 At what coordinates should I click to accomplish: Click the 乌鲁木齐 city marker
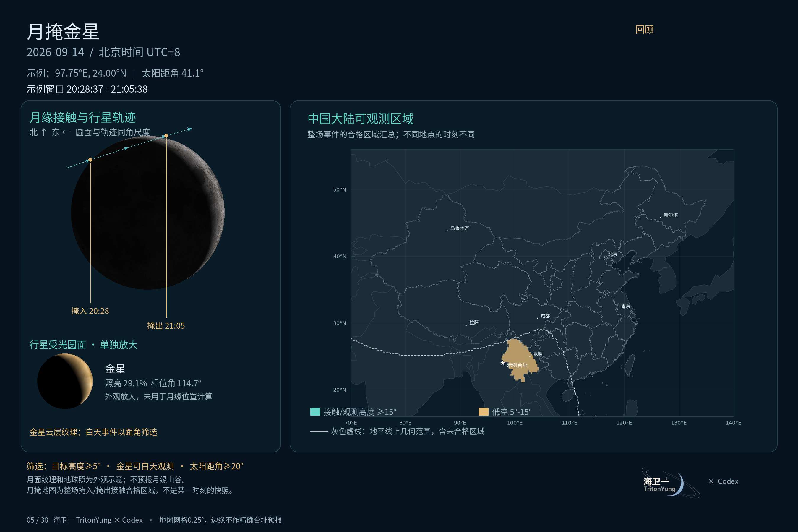point(447,231)
